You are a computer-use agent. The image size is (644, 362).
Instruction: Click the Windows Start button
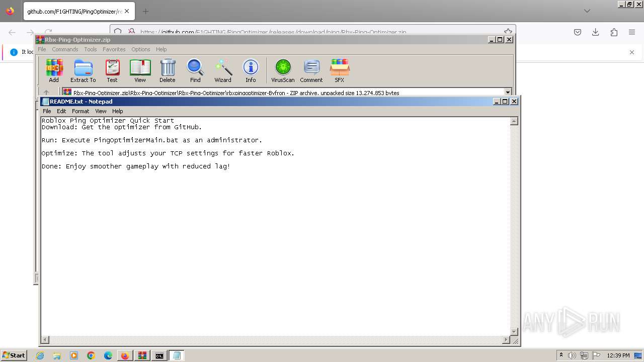[x=14, y=355]
